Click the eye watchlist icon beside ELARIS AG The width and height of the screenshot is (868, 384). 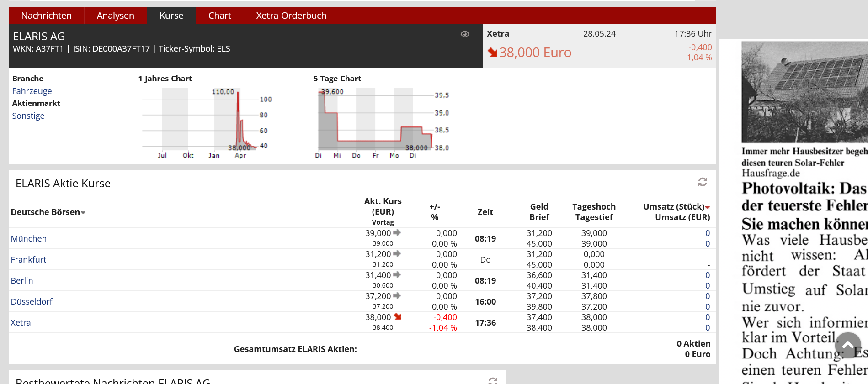tap(465, 34)
